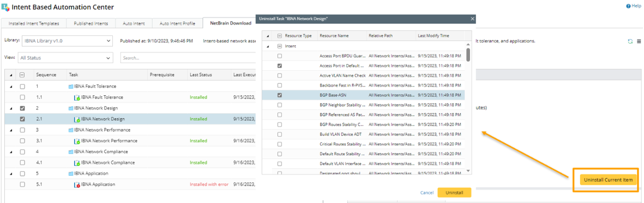Click the Cancel link in dialog
Viewport: 644px width, 203px height.
(427, 192)
